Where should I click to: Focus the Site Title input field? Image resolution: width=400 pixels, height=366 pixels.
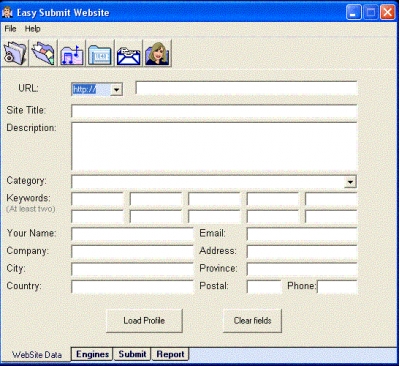coord(214,111)
